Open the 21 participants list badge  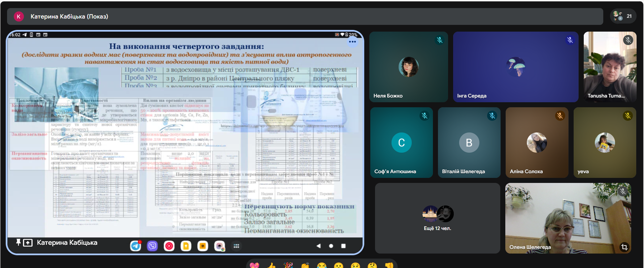[623, 16]
